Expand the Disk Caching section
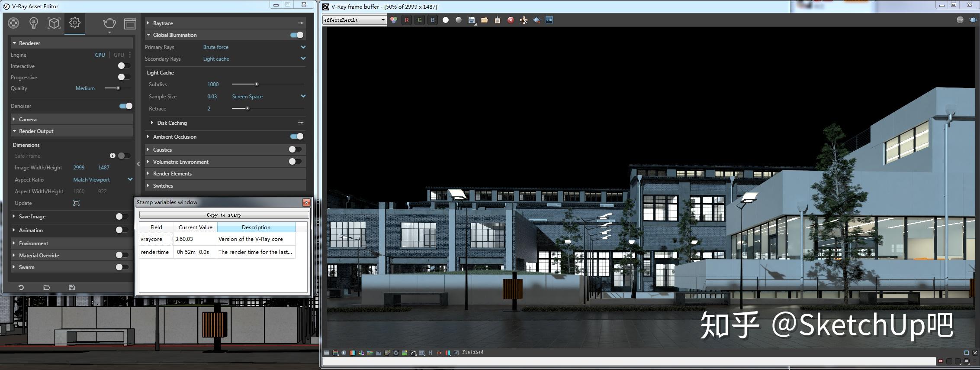Screen dimensions: 980x370 tap(228, 123)
